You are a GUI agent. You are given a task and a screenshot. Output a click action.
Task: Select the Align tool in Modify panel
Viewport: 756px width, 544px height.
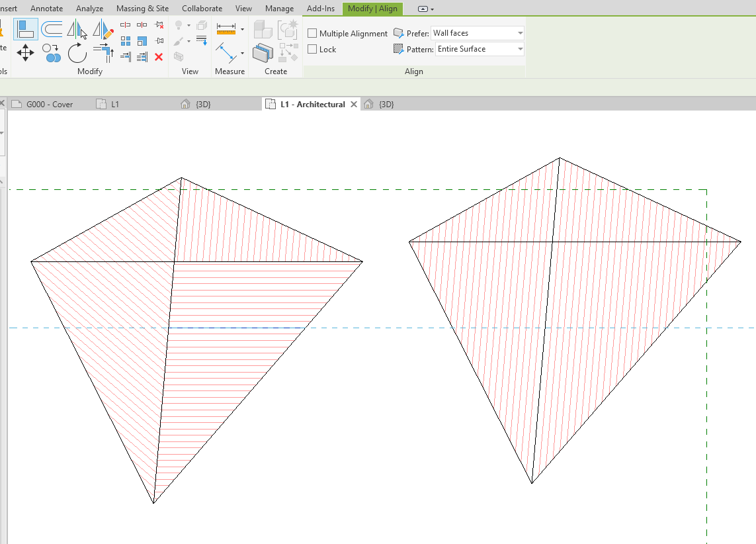coord(26,29)
